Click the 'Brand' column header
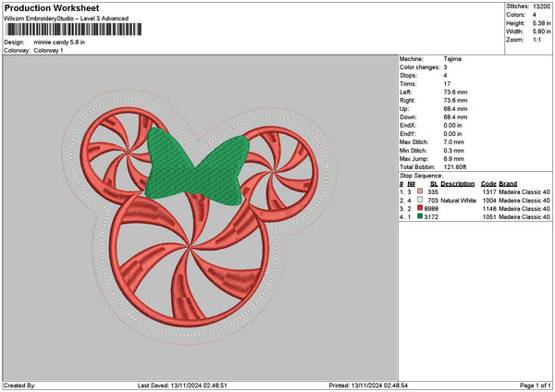 (x=508, y=184)
